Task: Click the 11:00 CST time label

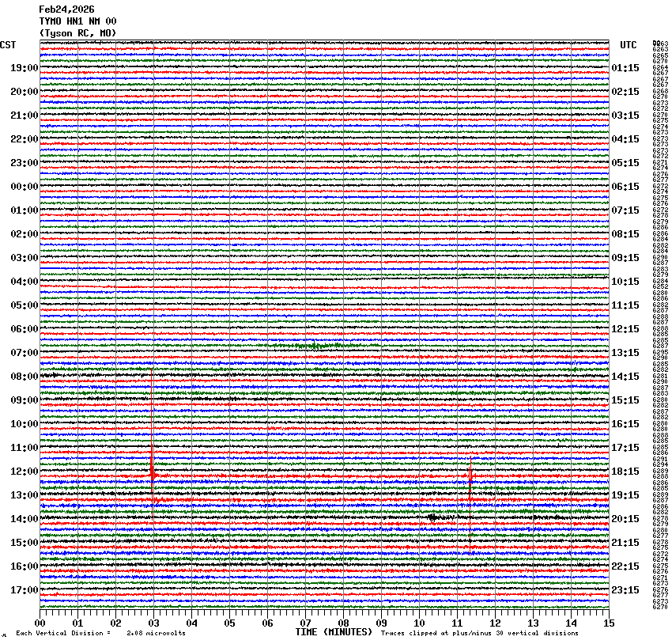Action: pyautogui.click(x=24, y=448)
